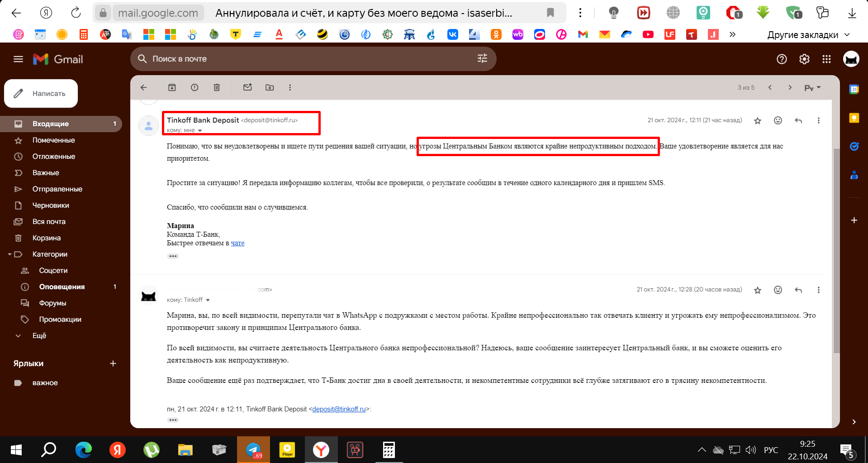Expand recipient details 'кому: Tinkoff'
Screen dimensions: 868x463
pos(208,300)
